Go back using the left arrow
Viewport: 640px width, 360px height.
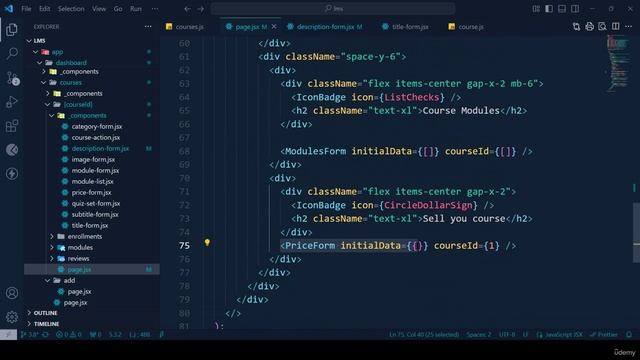[187, 9]
